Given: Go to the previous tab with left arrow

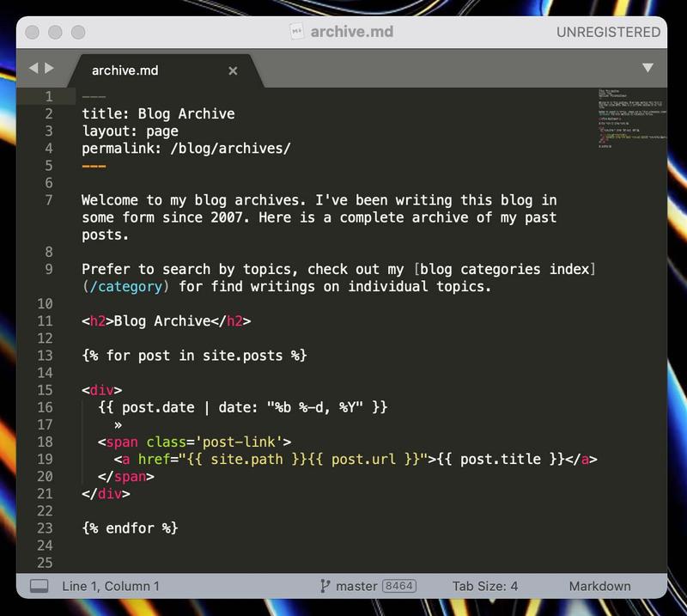Looking at the screenshot, I should pos(33,68).
